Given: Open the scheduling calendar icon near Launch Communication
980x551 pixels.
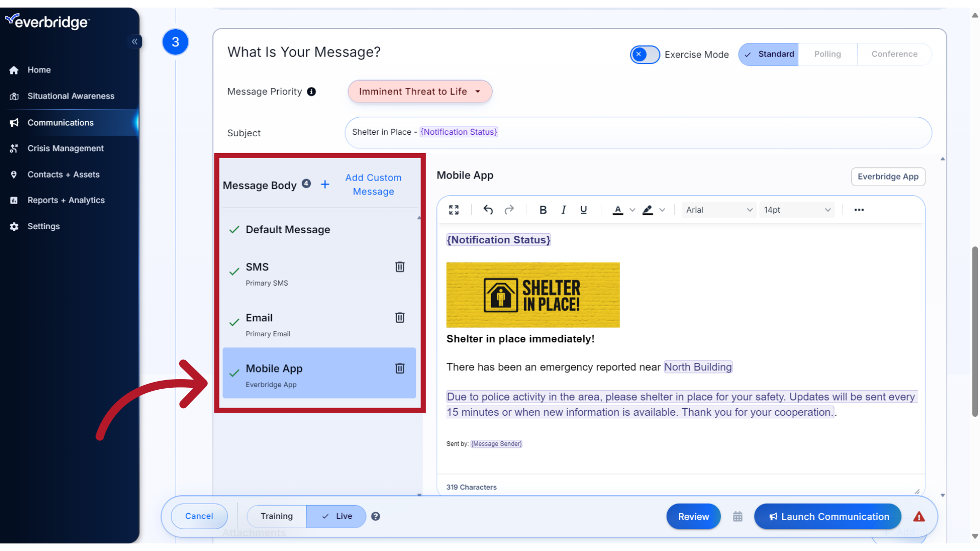Looking at the screenshot, I should tap(737, 516).
